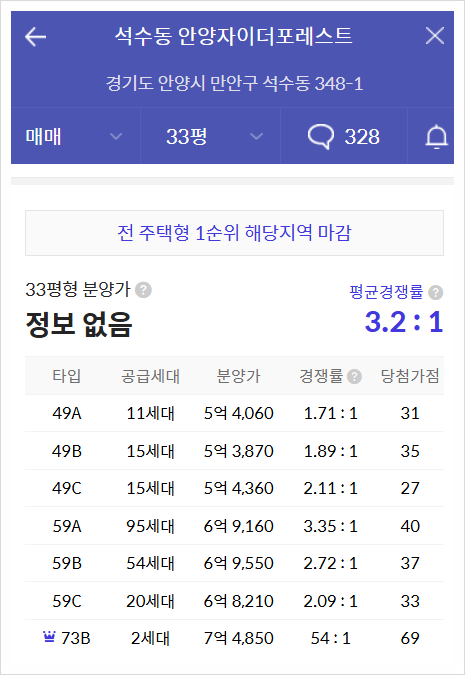Screen dimensions: 465x675
Task: Click winning score 27 in 49C row
Action: pos(410,489)
